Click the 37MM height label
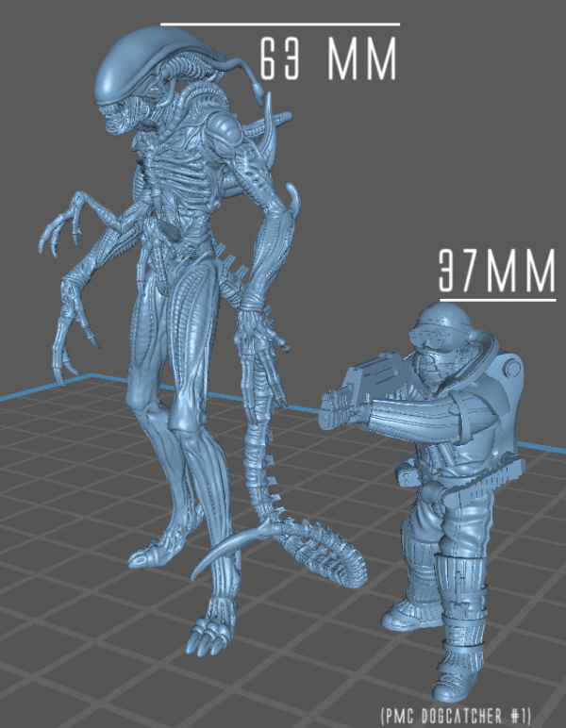The width and height of the screenshot is (566, 728). tap(496, 273)
